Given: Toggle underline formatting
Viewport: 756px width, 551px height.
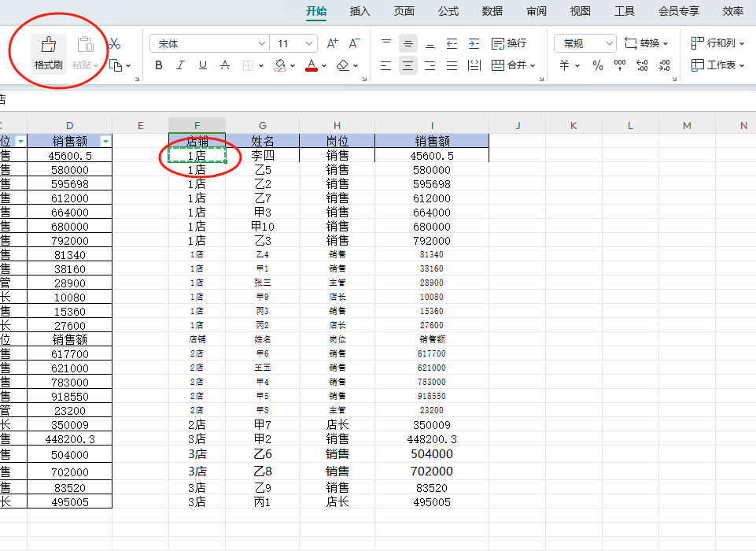Looking at the screenshot, I should point(203,65).
